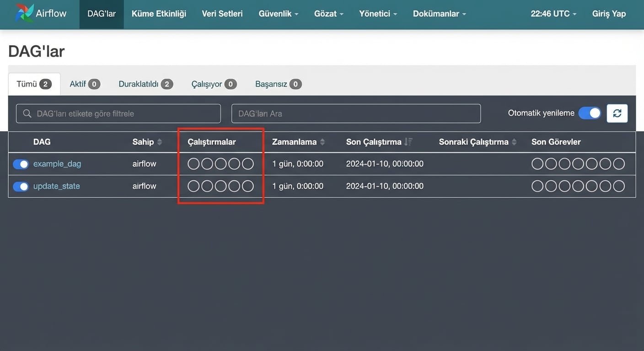
Task: Open the example_dag link
Action: pyautogui.click(x=57, y=164)
